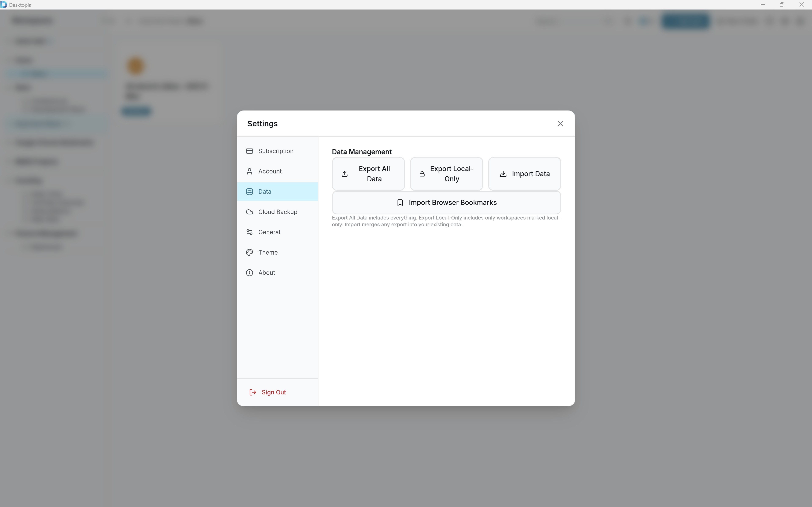Select the card icon for Subscription
This screenshot has height=507, width=812.
tap(249, 151)
